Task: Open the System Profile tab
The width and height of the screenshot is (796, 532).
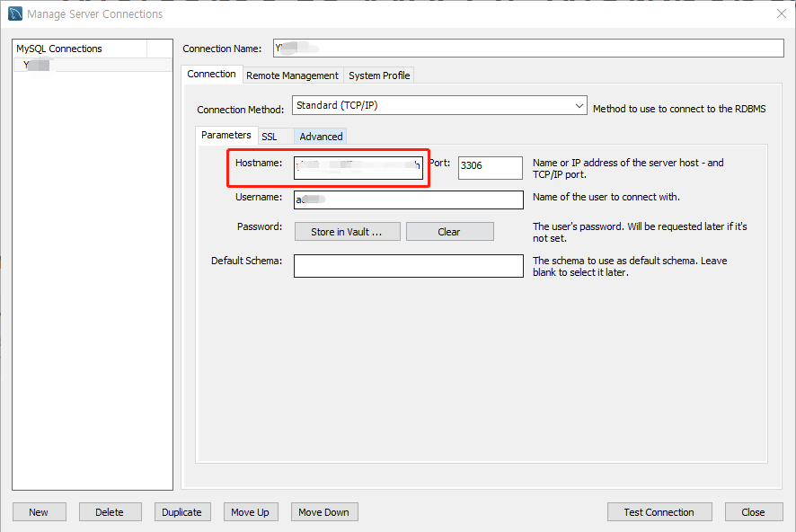Action: (379, 75)
